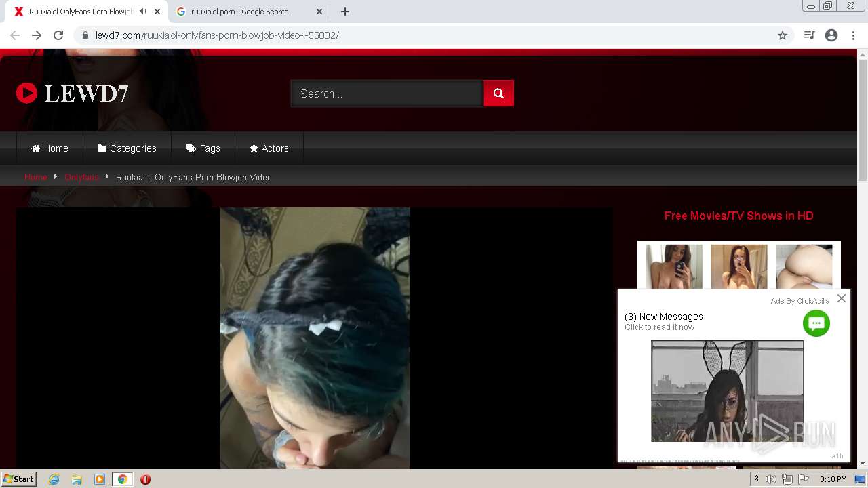Close the ad popup with X
Image resolution: width=868 pixels, height=488 pixels.
coord(842,298)
